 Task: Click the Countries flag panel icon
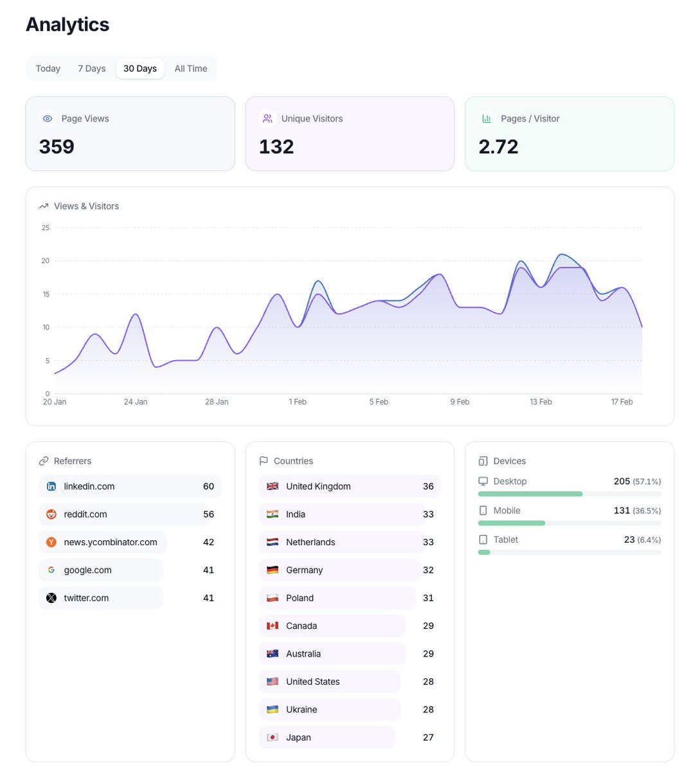pyautogui.click(x=264, y=460)
